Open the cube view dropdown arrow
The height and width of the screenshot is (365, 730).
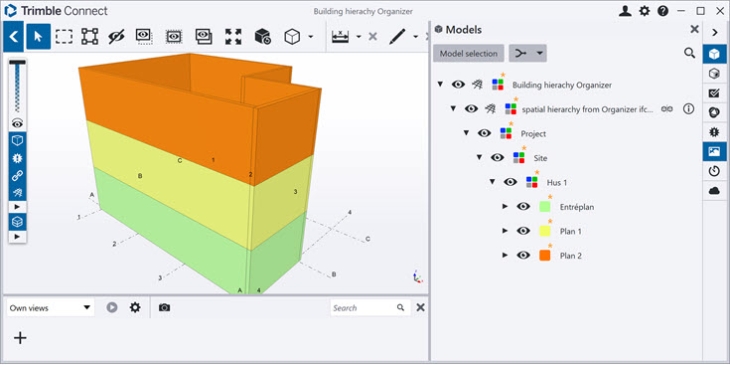coord(311,37)
